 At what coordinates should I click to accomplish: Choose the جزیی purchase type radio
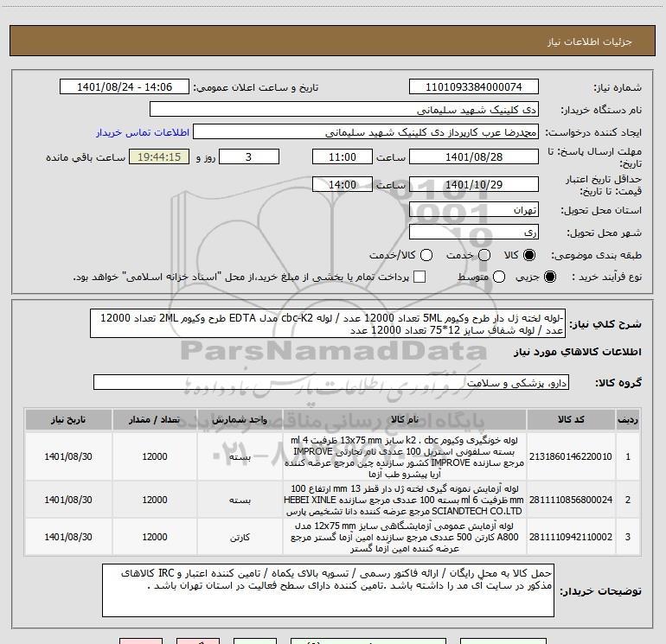550,277
